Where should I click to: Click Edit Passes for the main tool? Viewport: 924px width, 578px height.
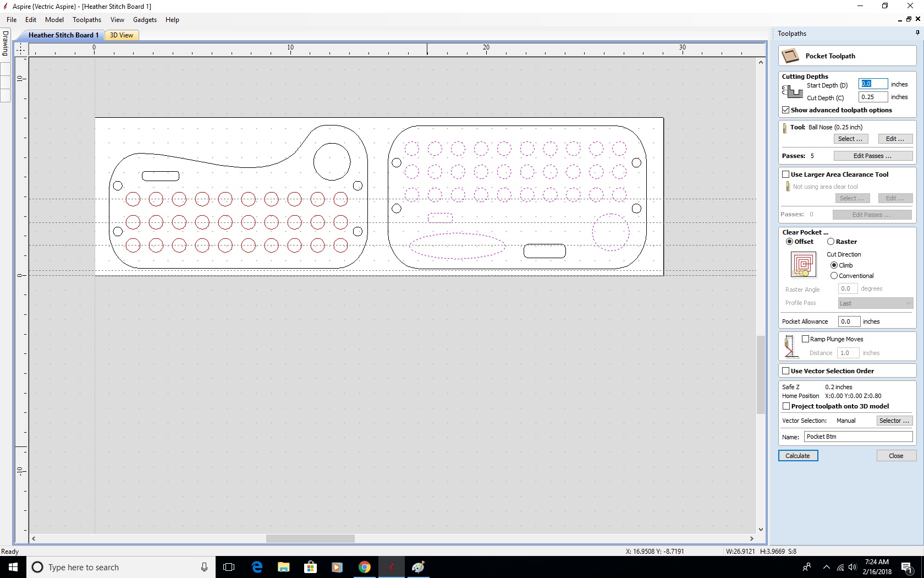(872, 156)
